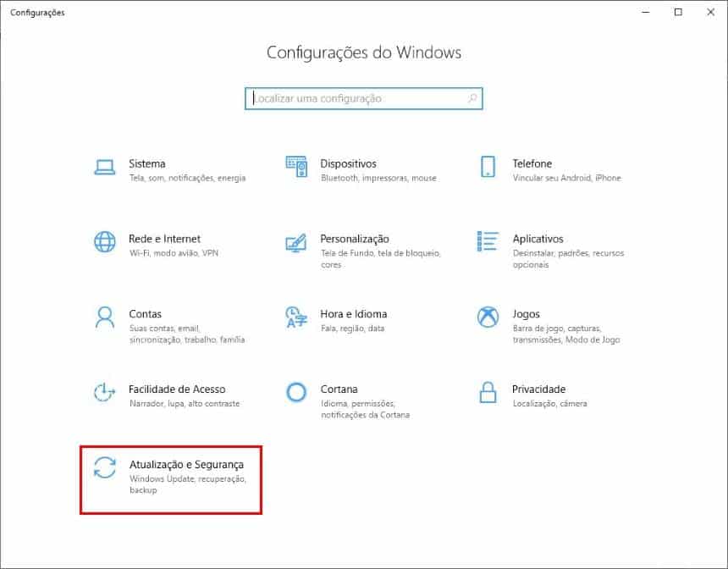Focus the Localizar uma configuração search field

363,98
